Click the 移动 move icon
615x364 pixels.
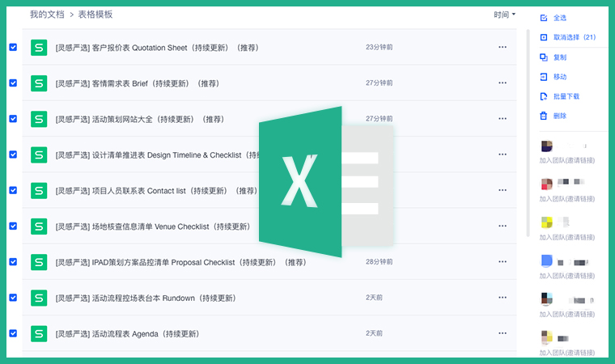coord(544,77)
